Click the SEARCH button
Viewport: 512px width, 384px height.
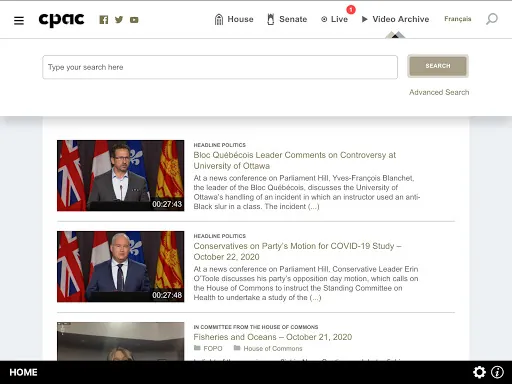pyautogui.click(x=438, y=66)
